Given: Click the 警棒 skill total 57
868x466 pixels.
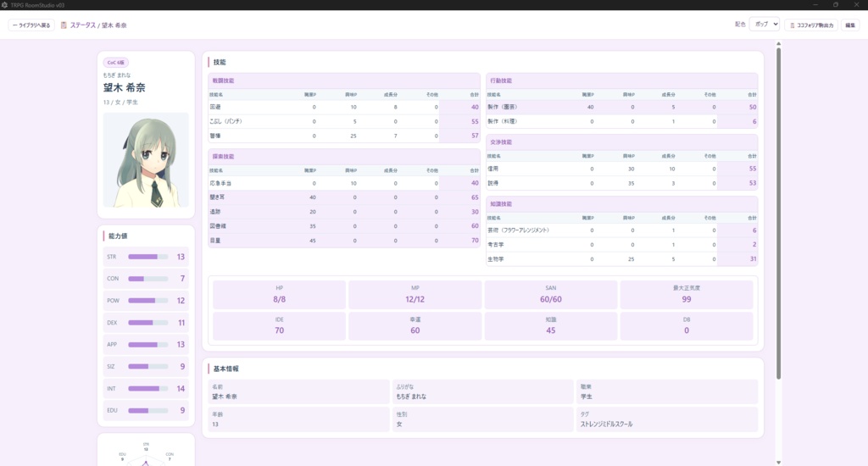Looking at the screenshot, I should coord(475,136).
